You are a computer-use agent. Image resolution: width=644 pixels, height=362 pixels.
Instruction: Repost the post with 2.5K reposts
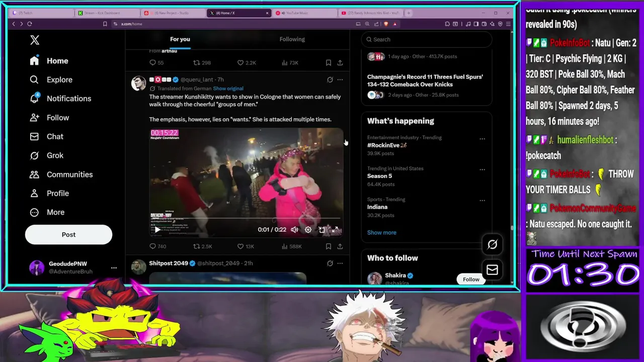(x=203, y=246)
